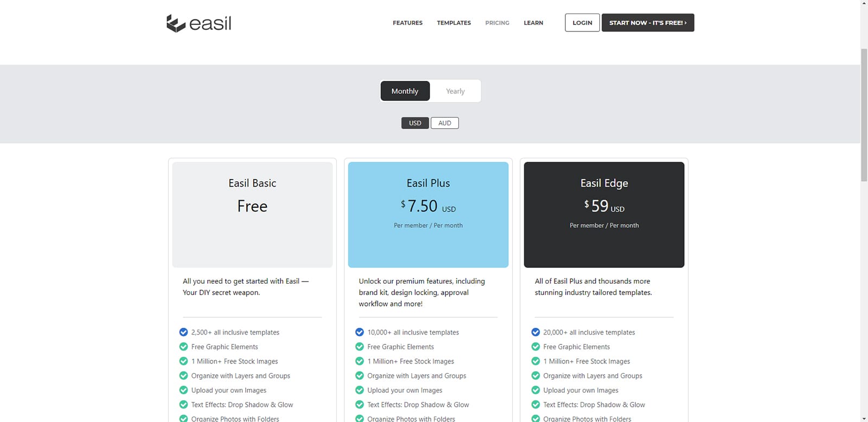Click Basic plan Free Graphic Elements checkmark
The height and width of the screenshot is (422, 868).
click(x=183, y=347)
